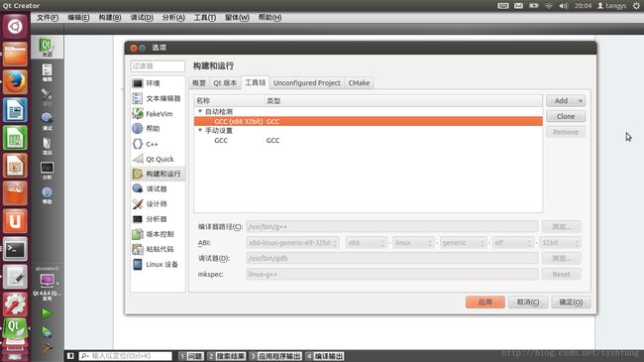644x362 pixels.
Task: Open the 搜索结果 output pane
Action: pyautogui.click(x=226, y=356)
